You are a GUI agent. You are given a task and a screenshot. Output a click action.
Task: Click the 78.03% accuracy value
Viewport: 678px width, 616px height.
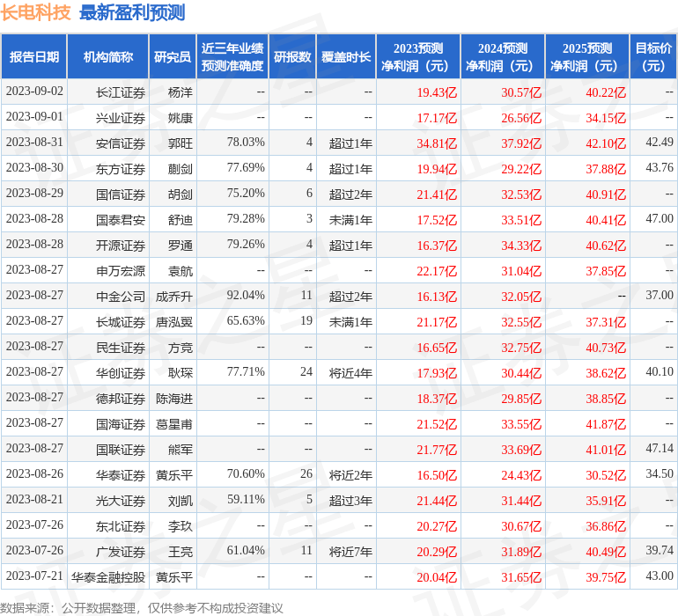(x=246, y=143)
